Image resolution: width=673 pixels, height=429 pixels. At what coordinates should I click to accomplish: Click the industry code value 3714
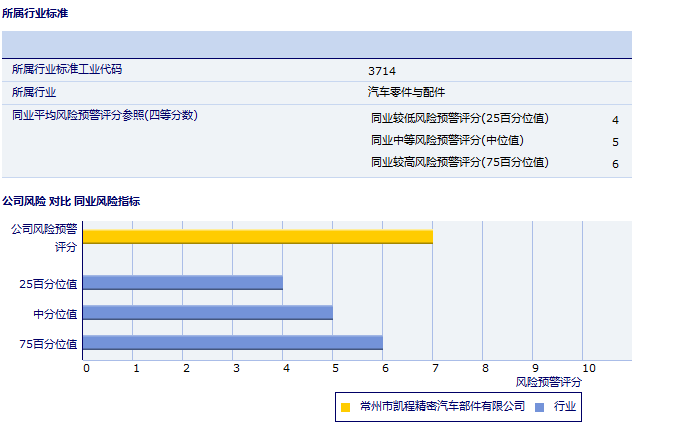coord(381,71)
